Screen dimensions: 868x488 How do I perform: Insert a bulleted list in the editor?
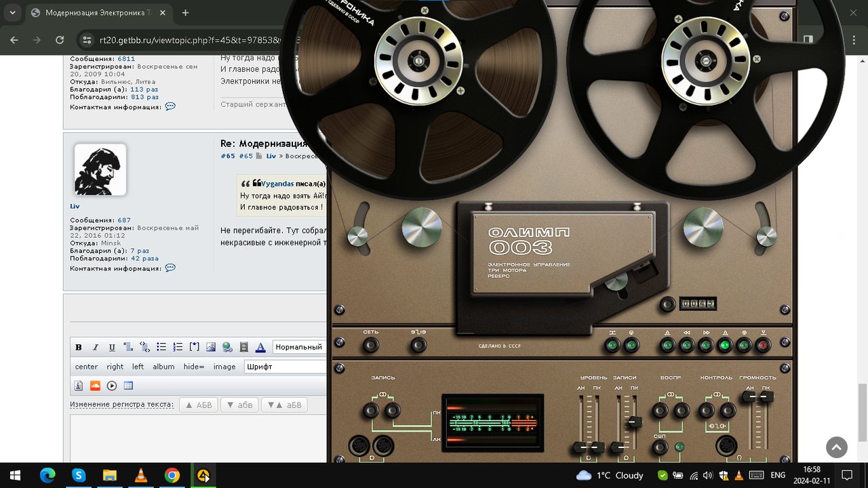pyautogui.click(x=161, y=347)
